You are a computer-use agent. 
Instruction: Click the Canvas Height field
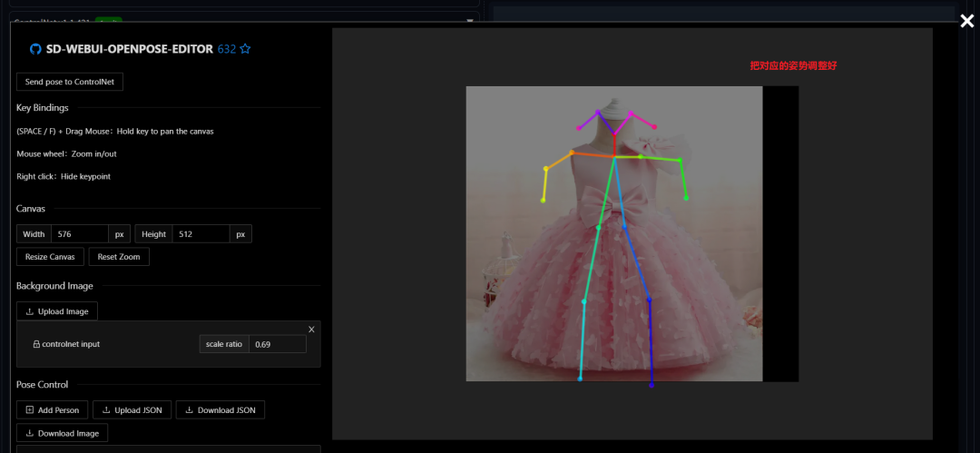click(x=201, y=234)
